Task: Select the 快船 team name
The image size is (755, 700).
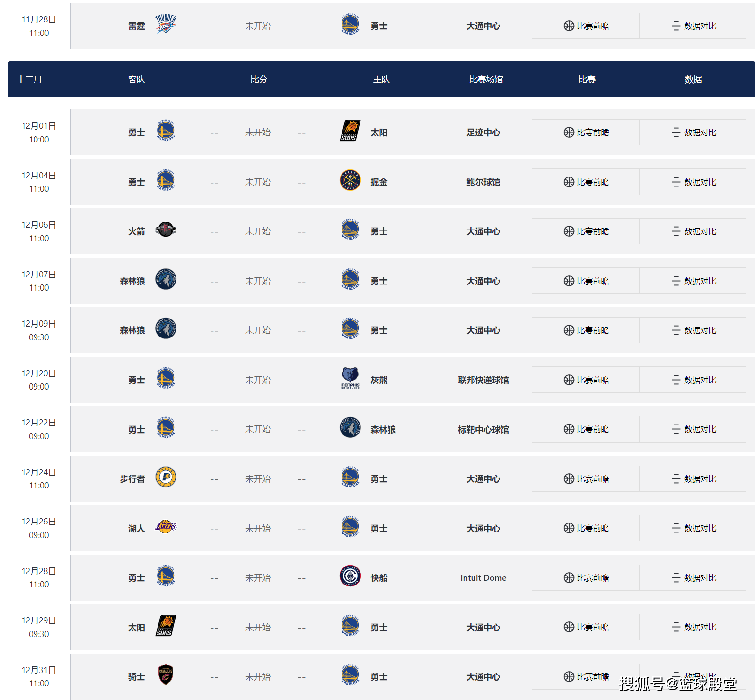Action: (x=379, y=578)
